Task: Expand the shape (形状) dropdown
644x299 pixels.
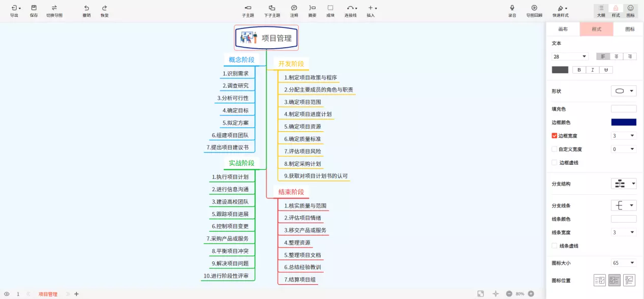Action: 624,91
